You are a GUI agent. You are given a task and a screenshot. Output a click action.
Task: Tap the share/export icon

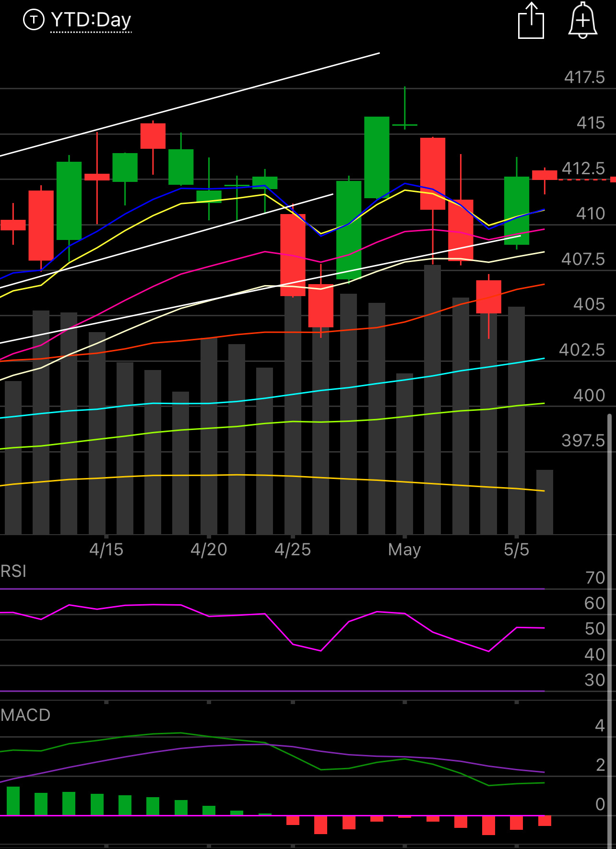531,20
